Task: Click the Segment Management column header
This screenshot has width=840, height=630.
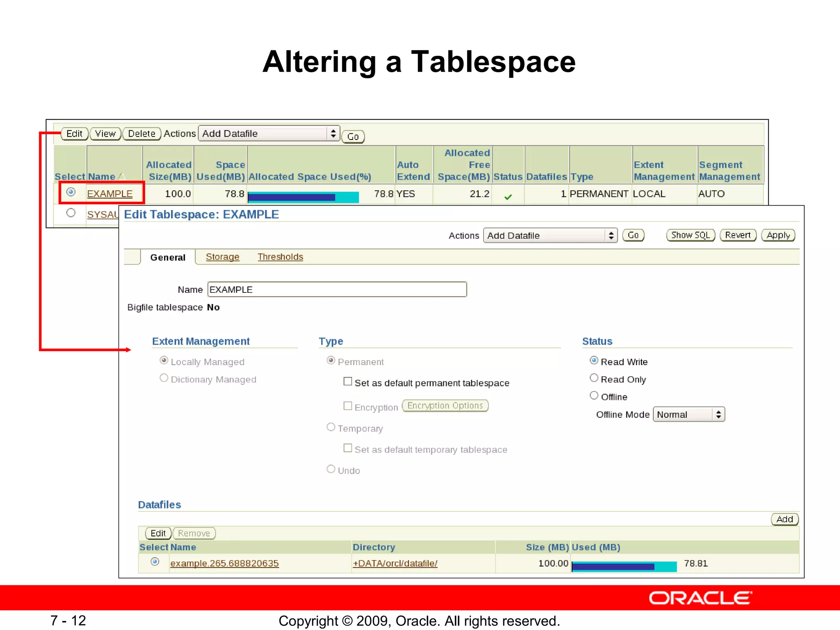Action: coord(730,171)
